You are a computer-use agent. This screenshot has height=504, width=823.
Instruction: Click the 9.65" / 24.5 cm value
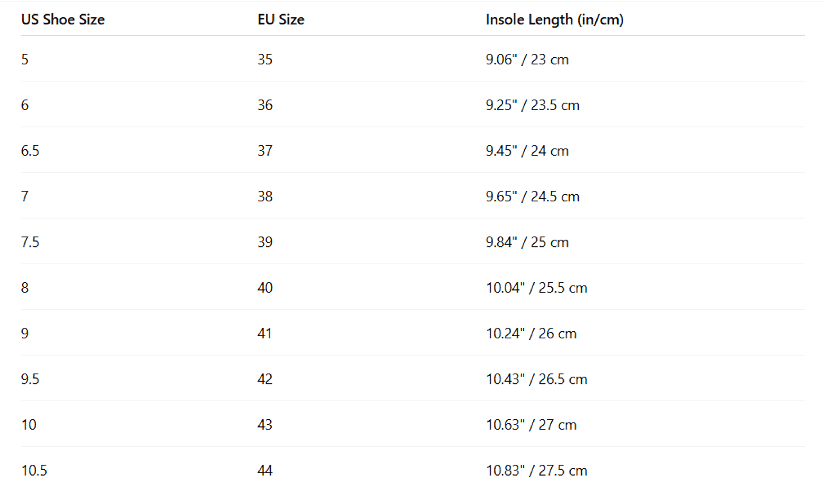[532, 197]
